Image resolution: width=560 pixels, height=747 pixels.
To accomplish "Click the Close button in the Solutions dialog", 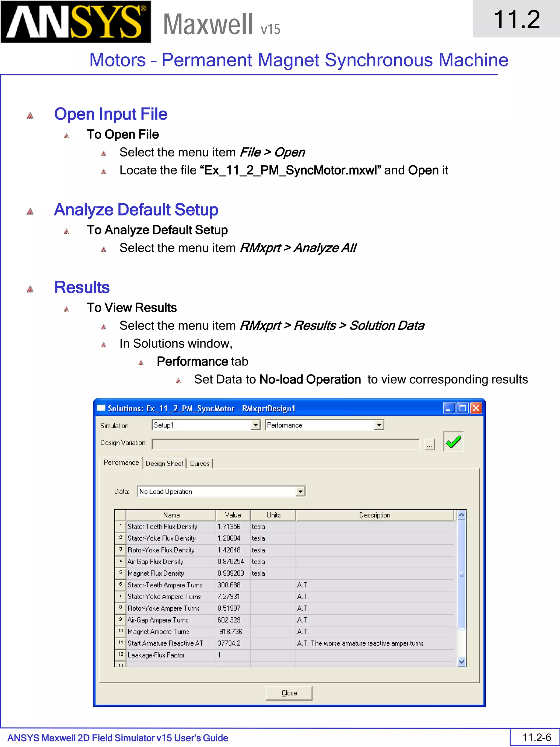I will point(289,693).
